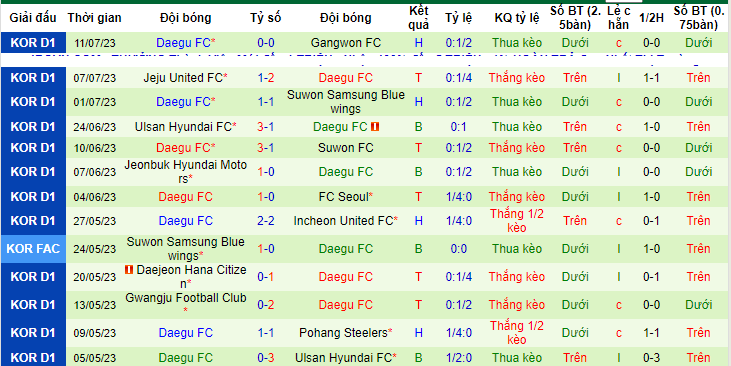Click red card icon before Daejeon Hana Citizen
The height and width of the screenshot is (366, 731).
[130, 269]
